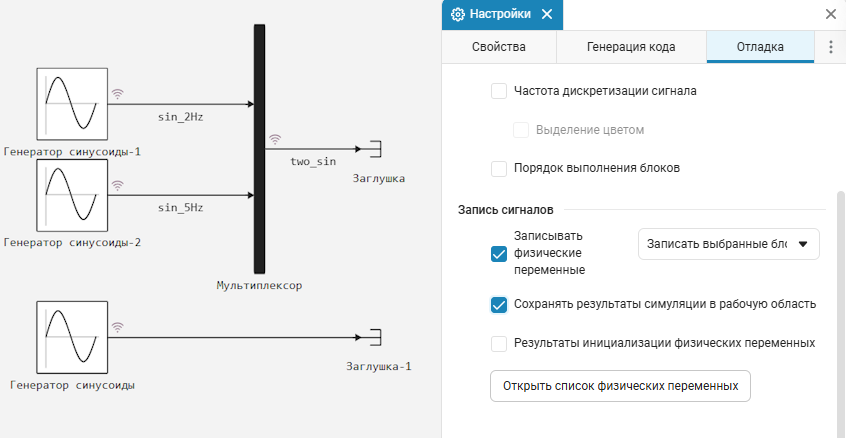Uncheck Записывать физические переменные
The image size is (846, 438).
click(x=499, y=254)
